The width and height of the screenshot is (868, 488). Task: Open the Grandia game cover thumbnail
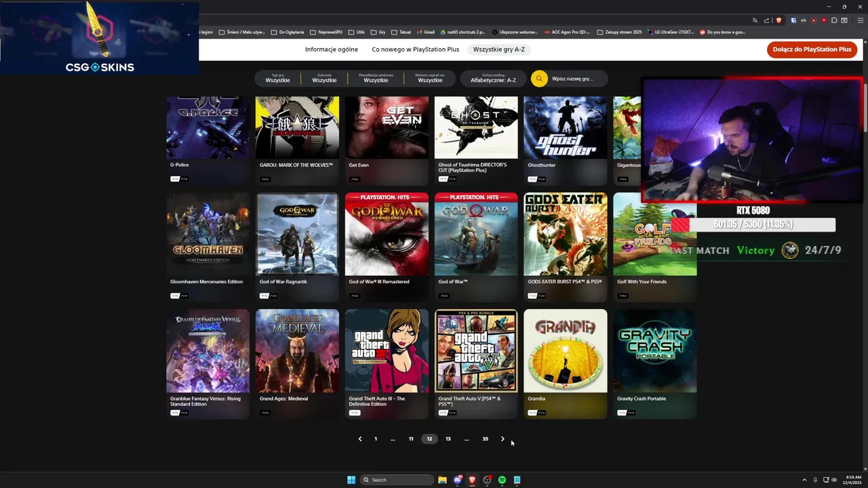coord(566,351)
